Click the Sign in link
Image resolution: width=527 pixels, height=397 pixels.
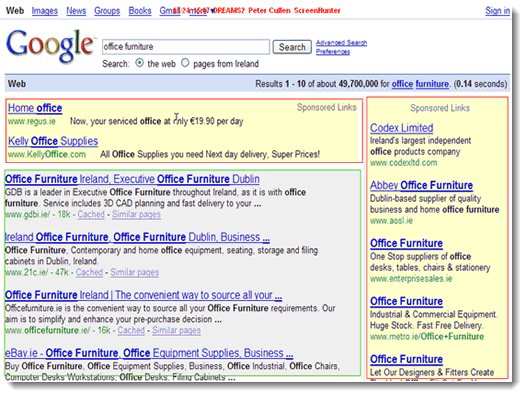pyautogui.click(x=497, y=11)
